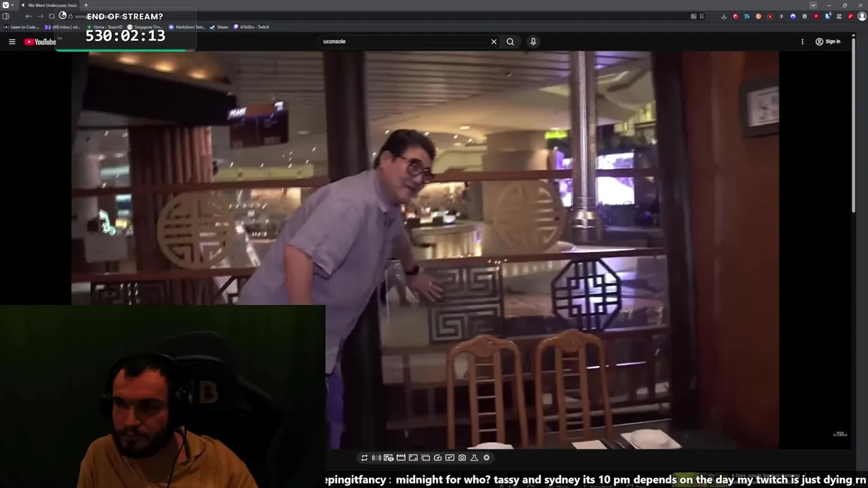The width and height of the screenshot is (868, 488).
Task: Toggle the browser side panel
Action: click(5, 16)
